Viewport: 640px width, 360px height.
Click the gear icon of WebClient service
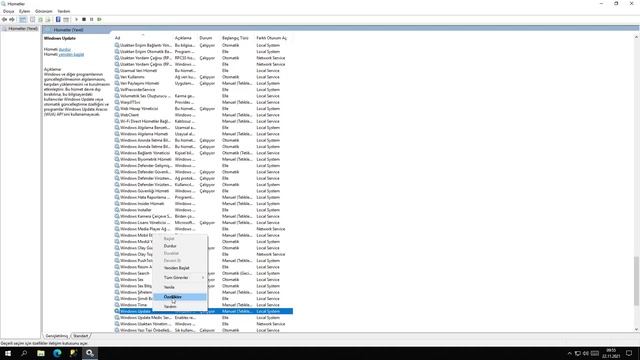[x=117, y=115]
